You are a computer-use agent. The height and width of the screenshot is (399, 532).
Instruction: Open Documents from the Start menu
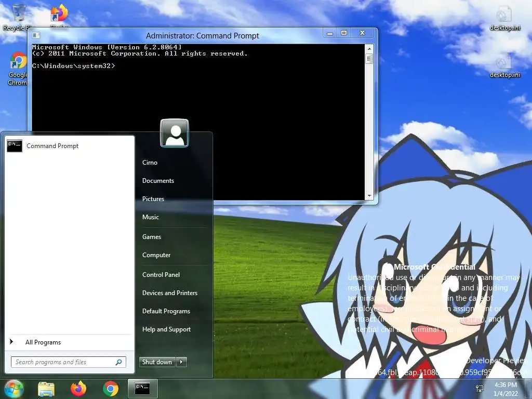158,181
